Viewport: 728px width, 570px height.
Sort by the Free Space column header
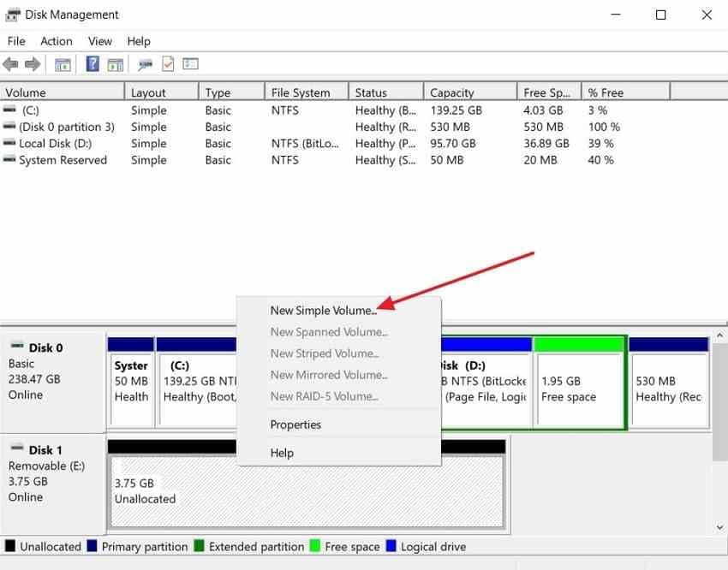pyautogui.click(x=550, y=92)
